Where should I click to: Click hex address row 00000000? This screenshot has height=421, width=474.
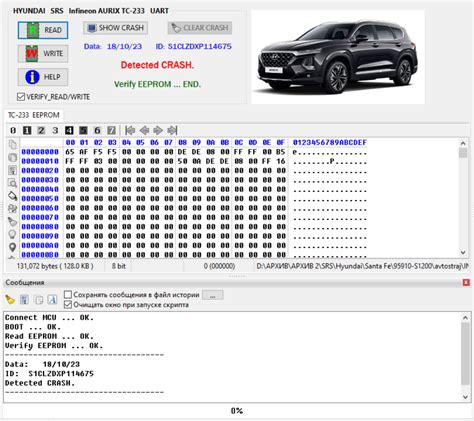point(40,152)
